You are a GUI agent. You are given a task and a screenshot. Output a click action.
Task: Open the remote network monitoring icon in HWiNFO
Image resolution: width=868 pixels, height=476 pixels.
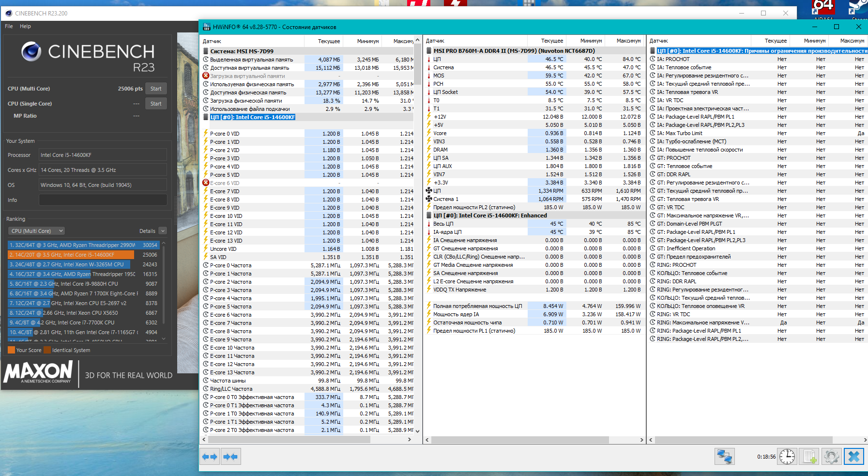tap(724, 457)
